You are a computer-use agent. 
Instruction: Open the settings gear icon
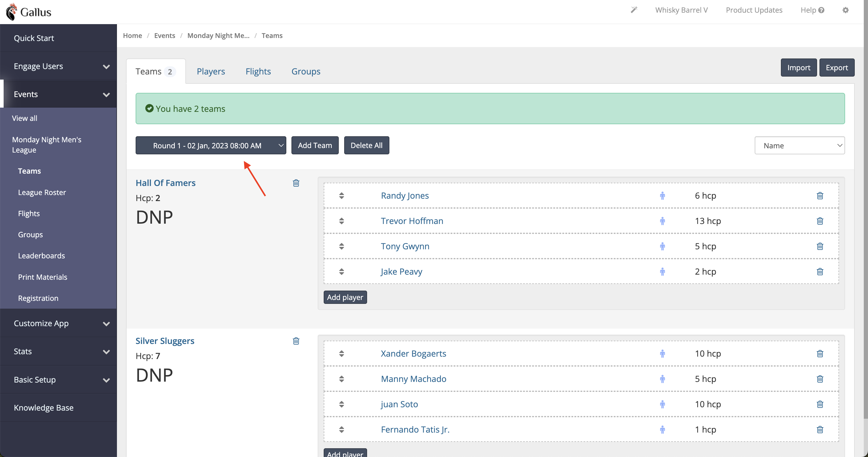845,10
